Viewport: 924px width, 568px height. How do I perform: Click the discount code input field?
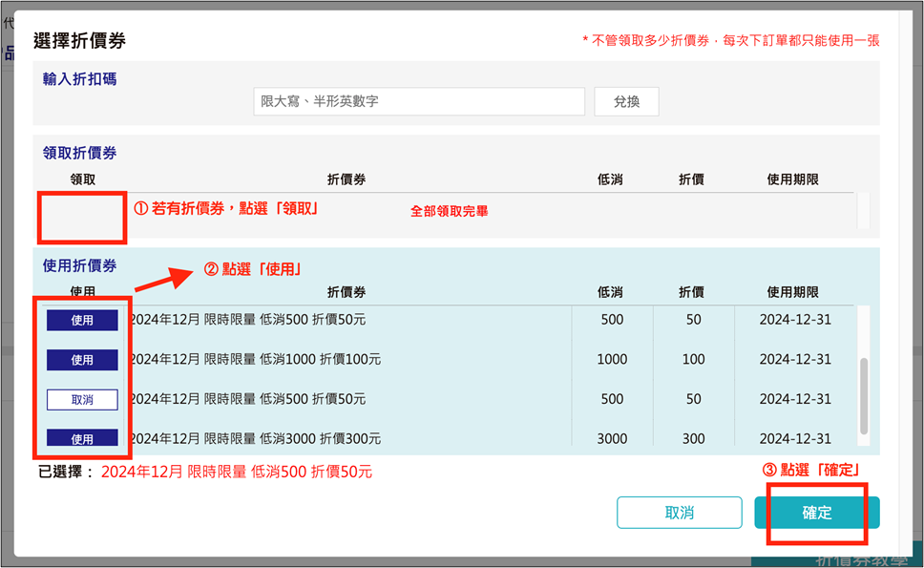click(x=419, y=101)
